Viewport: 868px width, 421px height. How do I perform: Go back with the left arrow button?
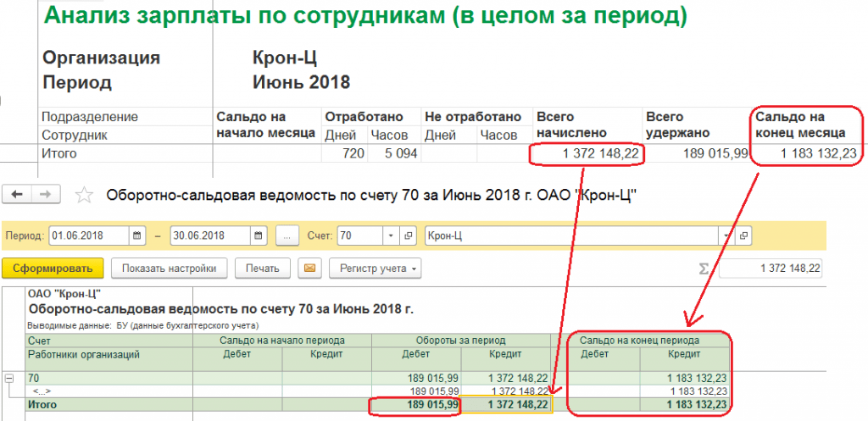pyautogui.click(x=17, y=194)
